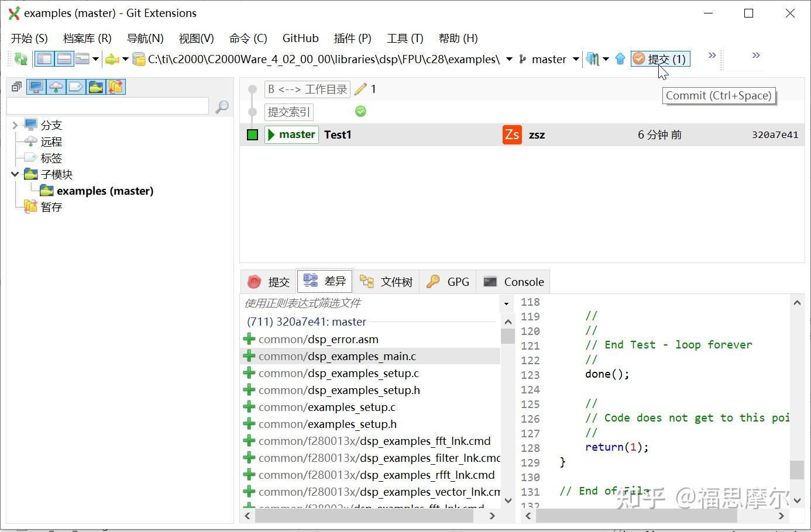Image resolution: width=811 pixels, height=532 pixels.
Task: Click the refresh repository icon
Action: pos(20,58)
